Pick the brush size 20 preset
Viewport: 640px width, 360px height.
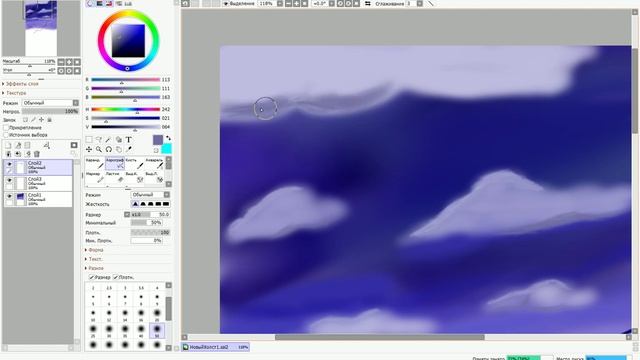point(157,314)
